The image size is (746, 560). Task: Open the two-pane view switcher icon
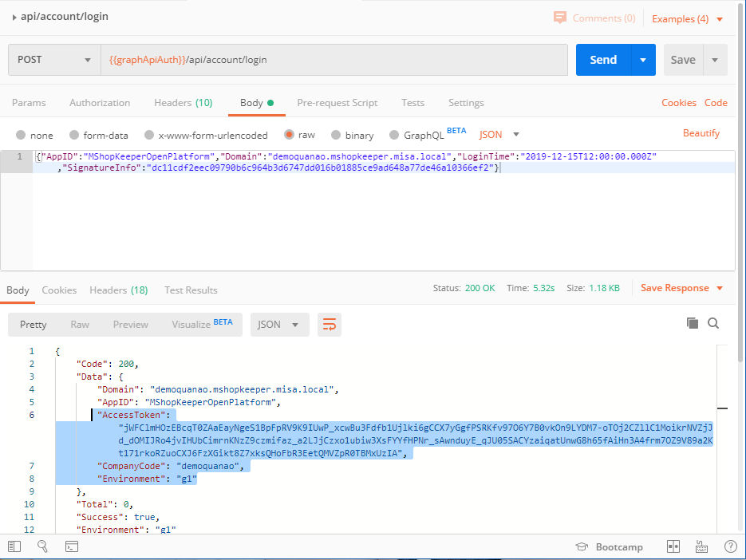pos(673,546)
